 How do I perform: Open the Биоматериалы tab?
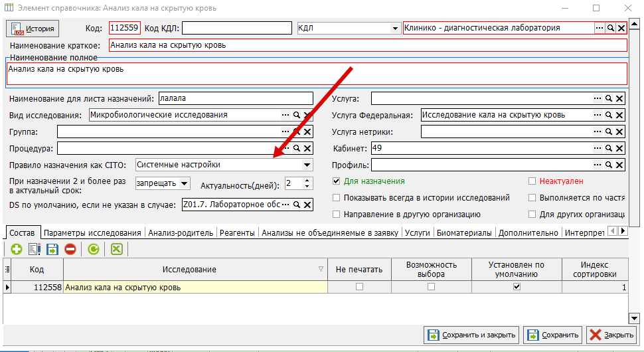(464, 233)
